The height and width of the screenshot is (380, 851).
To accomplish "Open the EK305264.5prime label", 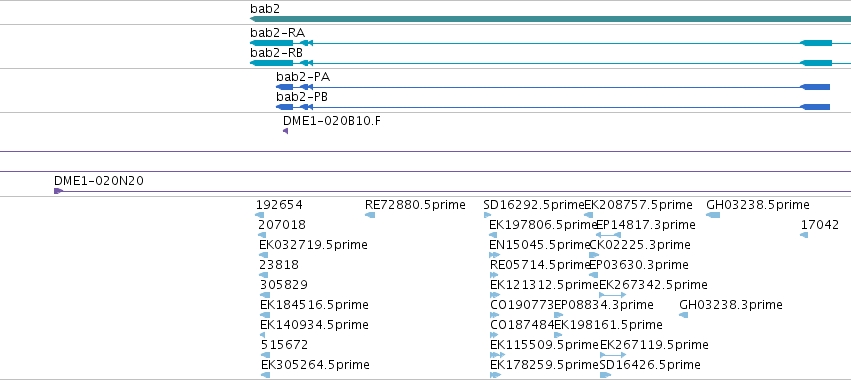I will click(x=315, y=364).
